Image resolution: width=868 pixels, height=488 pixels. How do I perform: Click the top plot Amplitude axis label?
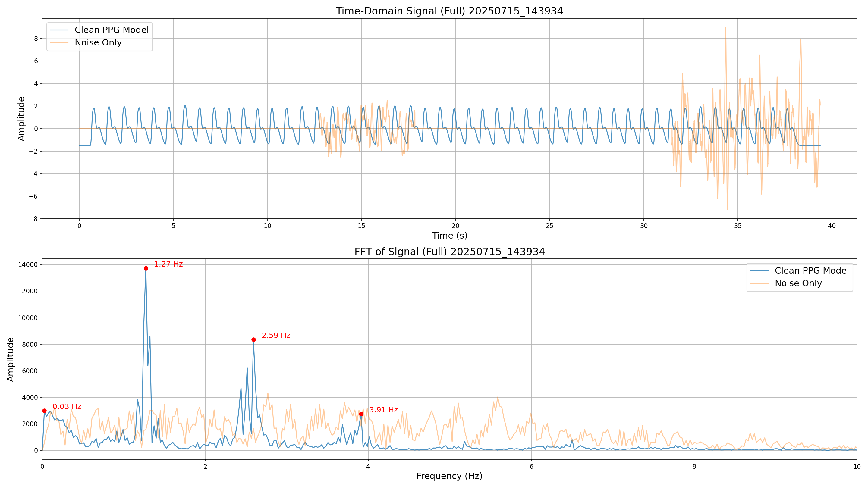coord(21,119)
